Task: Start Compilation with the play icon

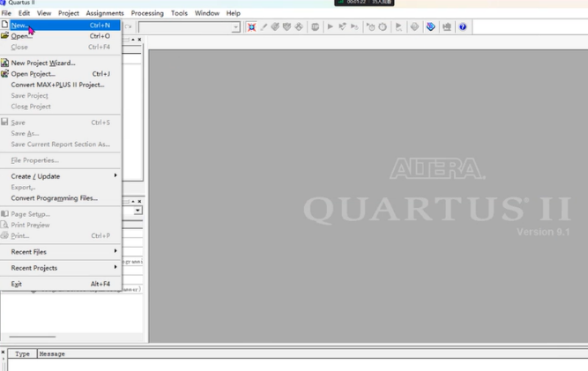Action: (330, 27)
